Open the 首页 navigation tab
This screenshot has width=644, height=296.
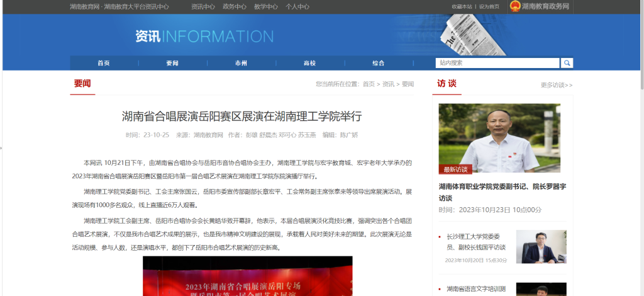coord(104,63)
